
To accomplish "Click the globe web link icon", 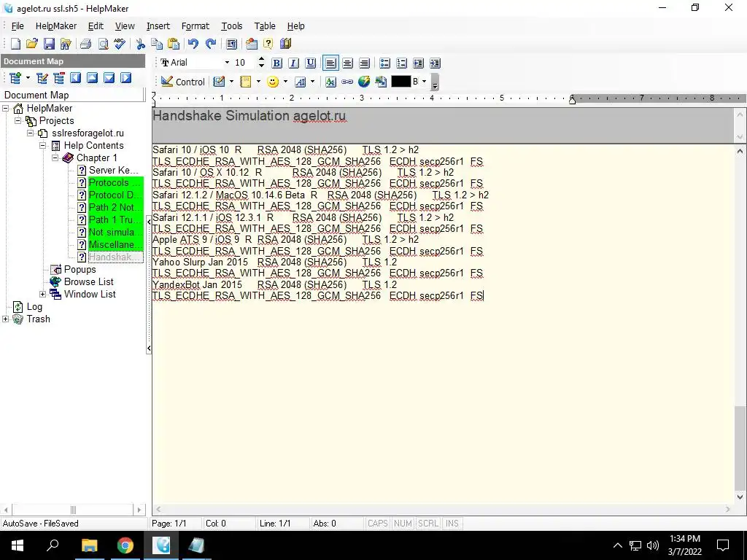I will (364, 82).
